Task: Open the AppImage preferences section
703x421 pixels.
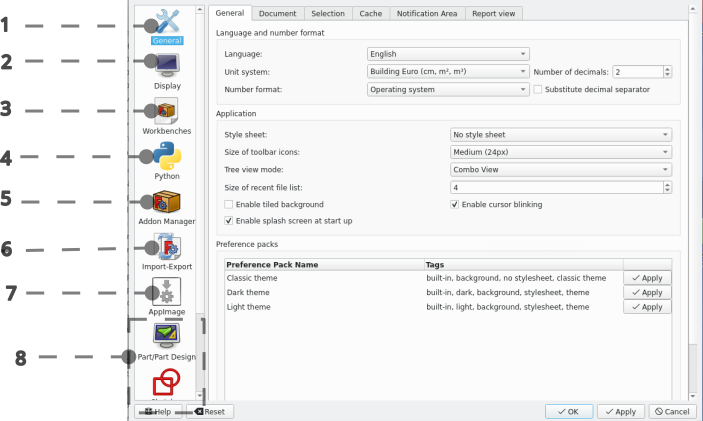Action: 166,295
